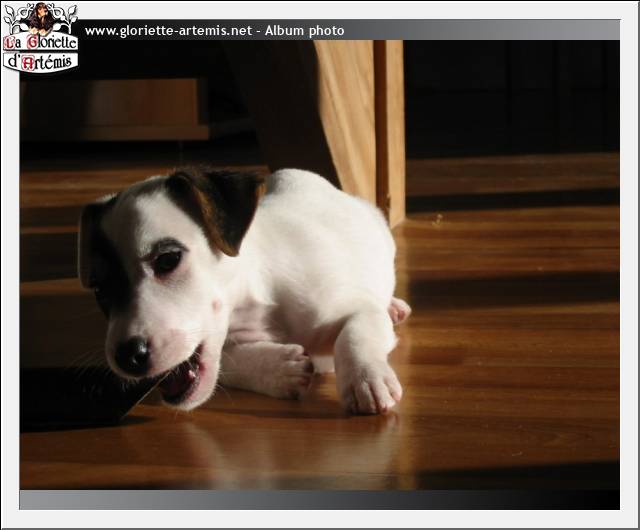Click the "d'Artémis" text in logo

40,61
